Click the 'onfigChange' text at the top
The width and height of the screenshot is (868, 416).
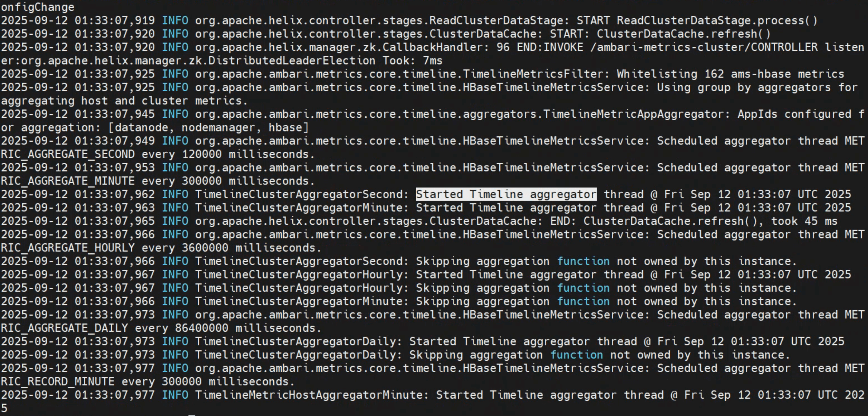click(x=37, y=7)
